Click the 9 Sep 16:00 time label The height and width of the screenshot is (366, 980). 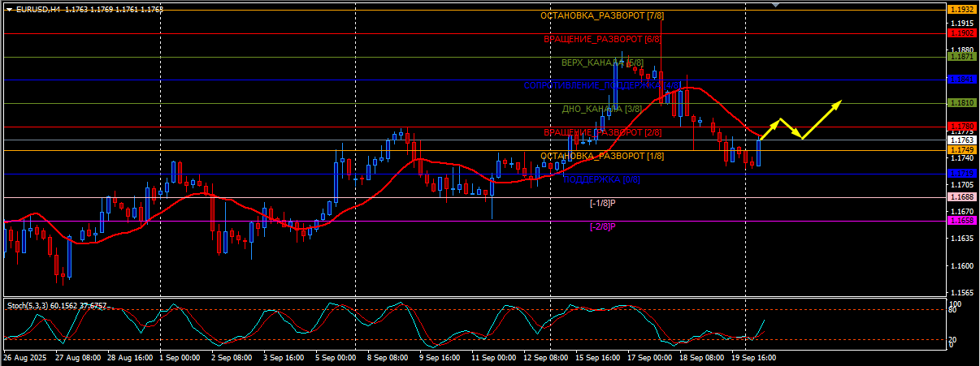[x=440, y=357]
